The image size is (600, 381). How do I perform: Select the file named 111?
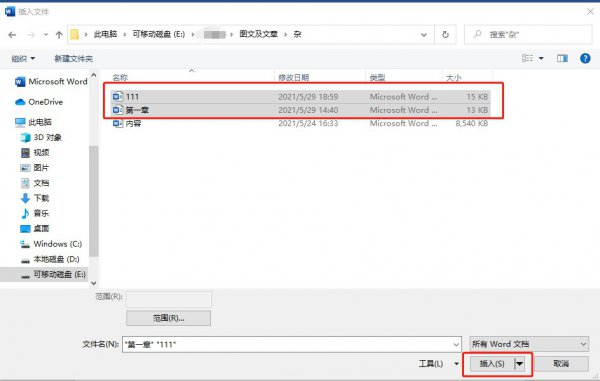300,96
